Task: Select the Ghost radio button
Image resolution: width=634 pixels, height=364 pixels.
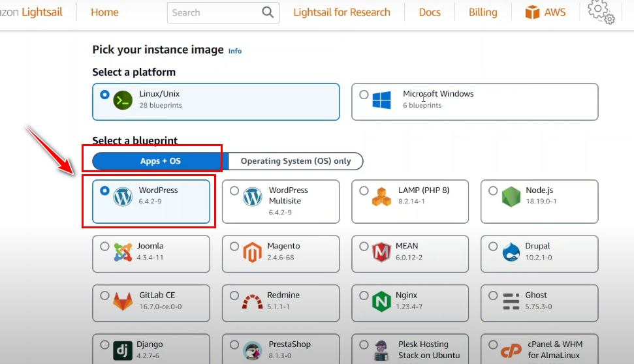Action: [x=493, y=296]
